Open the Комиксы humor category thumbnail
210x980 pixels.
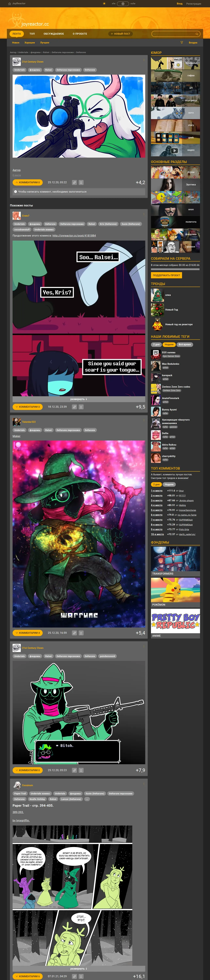point(175,63)
